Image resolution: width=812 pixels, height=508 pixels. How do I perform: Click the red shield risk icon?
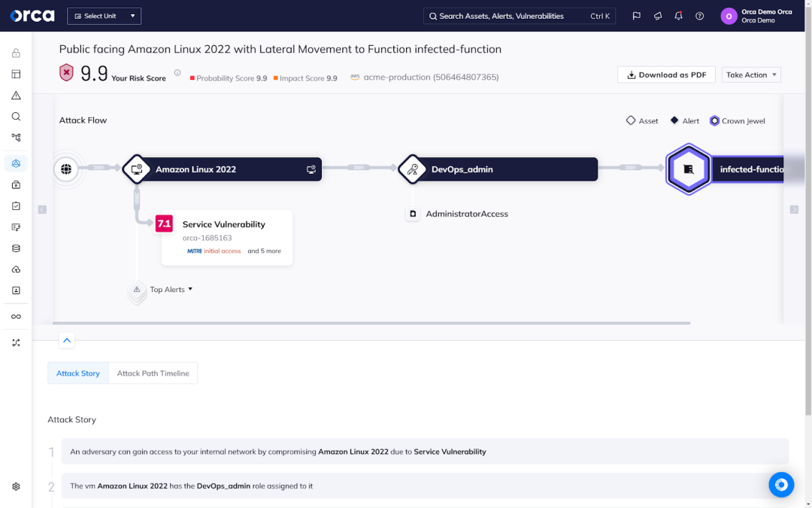pos(66,72)
